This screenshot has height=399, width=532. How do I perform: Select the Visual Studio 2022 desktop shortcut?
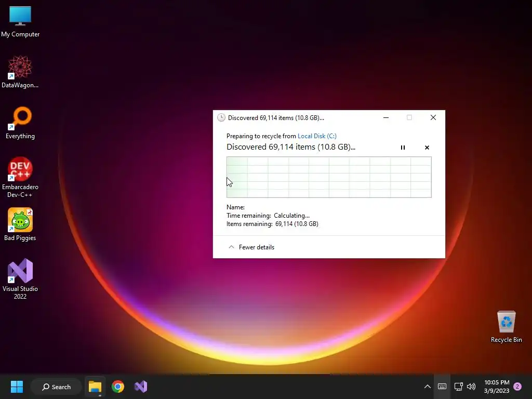[20, 279]
